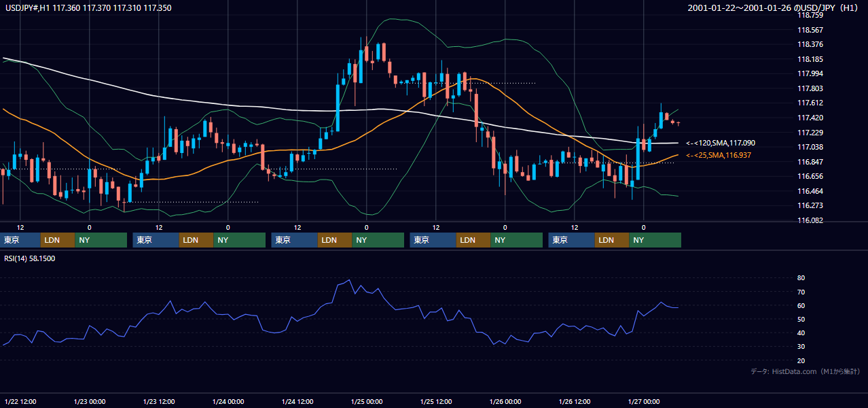Image resolution: width=868 pixels, height=408 pixels.
Task: Click the 1/23 00:00 time axis label
Action: [90, 402]
